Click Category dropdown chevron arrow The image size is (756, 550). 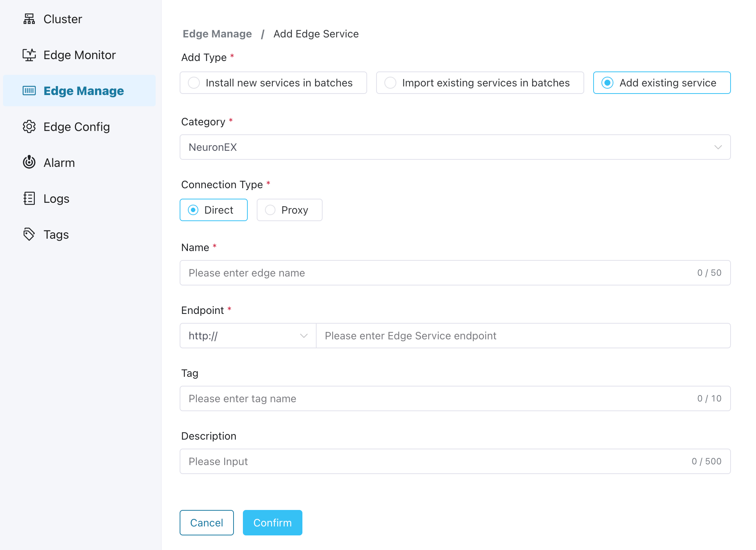[718, 147]
